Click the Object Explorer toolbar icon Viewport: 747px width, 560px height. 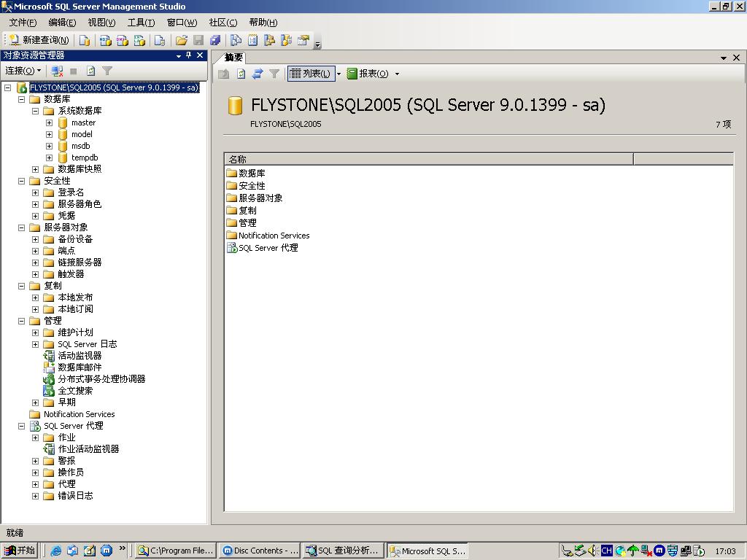(x=270, y=41)
